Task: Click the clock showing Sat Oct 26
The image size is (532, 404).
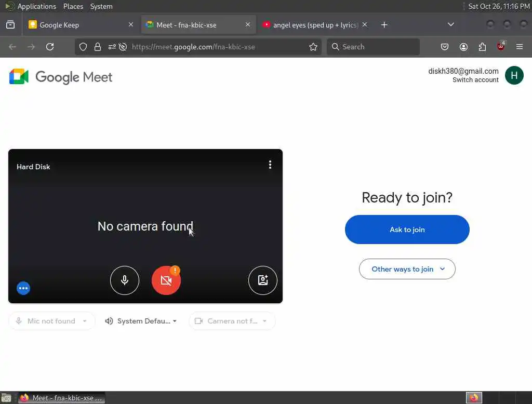Action: (x=499, y=6)
